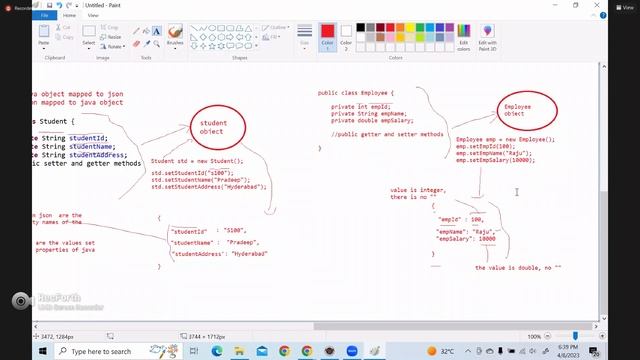This screenshot has width=640, height=360.
Task: Click the Windows Start button
Action: (42, 351)
